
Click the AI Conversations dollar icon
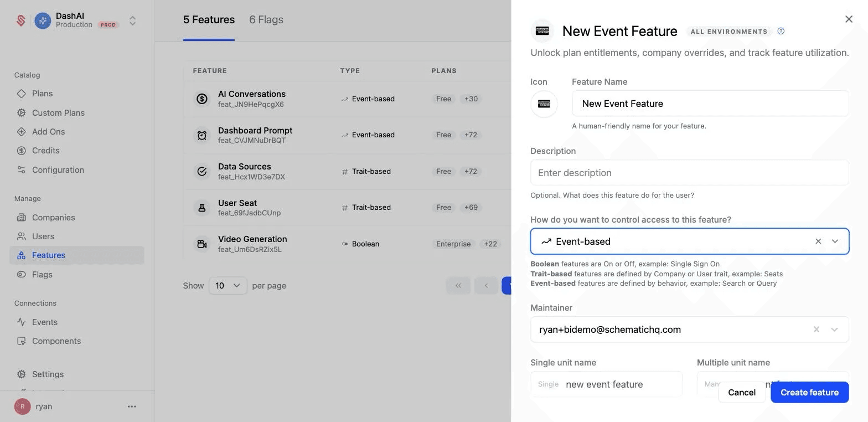point(202,99)
